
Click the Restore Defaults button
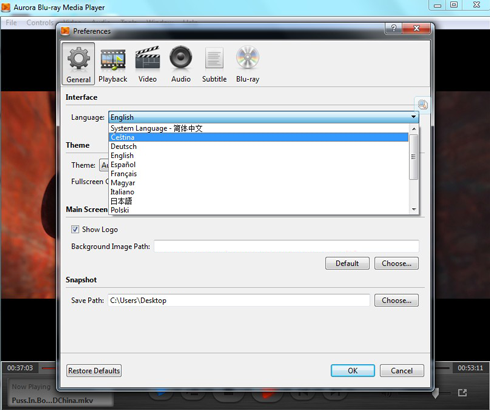click(x=94, y=371)
